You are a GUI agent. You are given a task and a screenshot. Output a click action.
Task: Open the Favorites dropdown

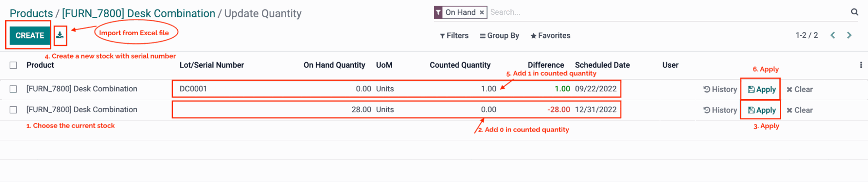click(550, 36)
